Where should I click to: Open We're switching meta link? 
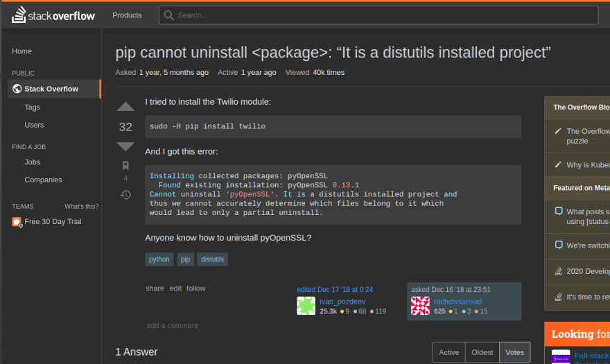pos(589,245)
